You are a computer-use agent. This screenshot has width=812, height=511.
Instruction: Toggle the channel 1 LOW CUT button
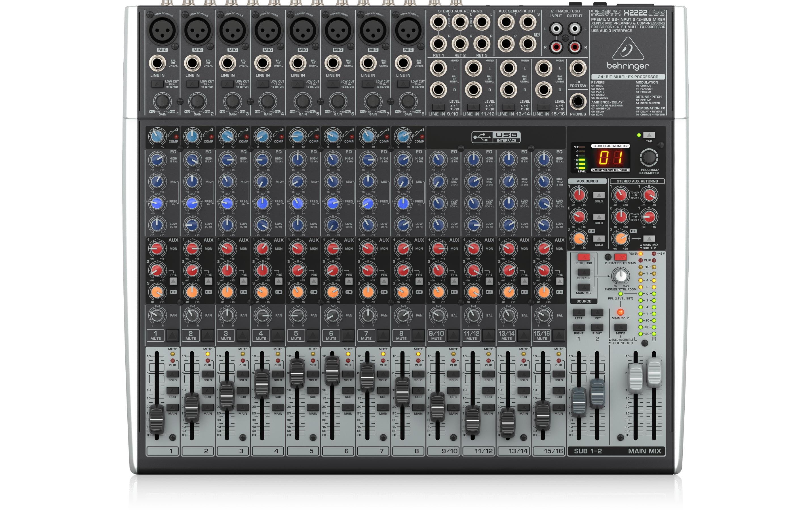(157, 84)
